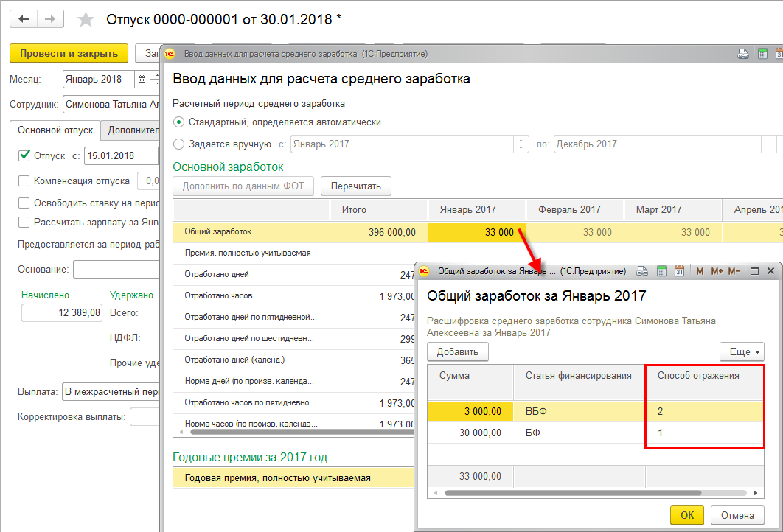Select the Сумма cell 30 000,00
Viewport: 783px width, 532px height.
click(470, 433)
